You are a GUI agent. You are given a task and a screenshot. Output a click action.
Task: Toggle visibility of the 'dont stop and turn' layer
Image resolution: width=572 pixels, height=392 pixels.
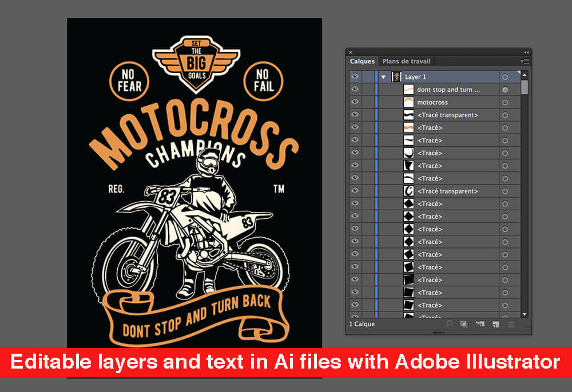coord(355,89)
